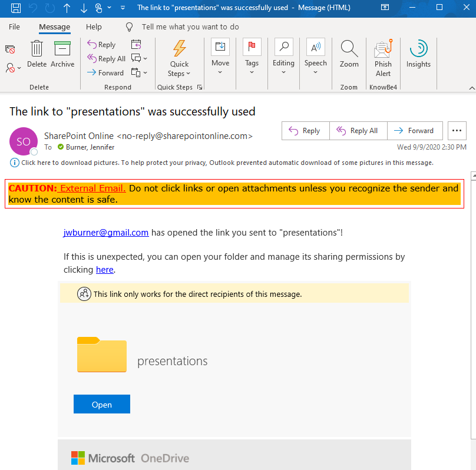This screenshot has height=470, width=476.
Task: Toggle Touch/Mouse mode icon
Action: 98,8
